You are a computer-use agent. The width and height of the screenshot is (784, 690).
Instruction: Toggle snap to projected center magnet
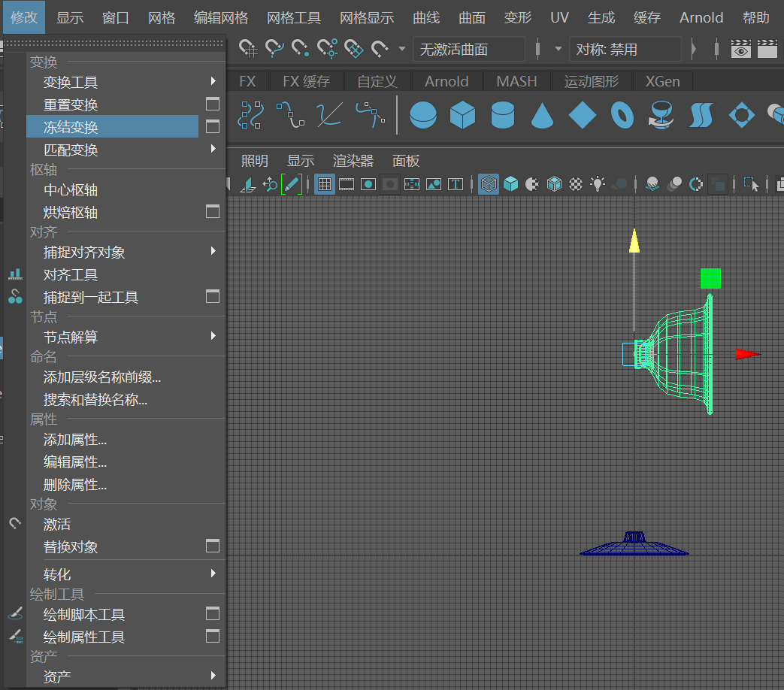tap(327, 49)
